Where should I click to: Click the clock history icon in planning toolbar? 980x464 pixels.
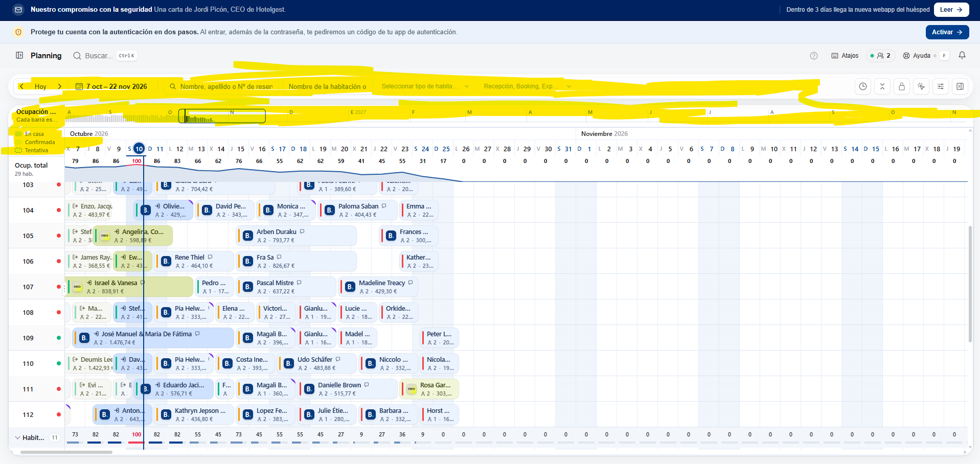point(863,86)
